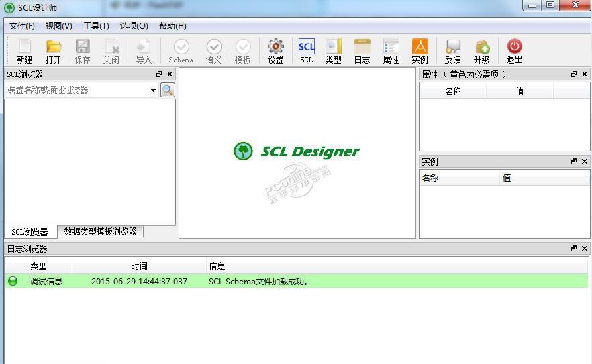Screen dimensions: 592x364
Task: Click the 升级 (Upgrade) toolbar icon
Action: click(482, 52)
